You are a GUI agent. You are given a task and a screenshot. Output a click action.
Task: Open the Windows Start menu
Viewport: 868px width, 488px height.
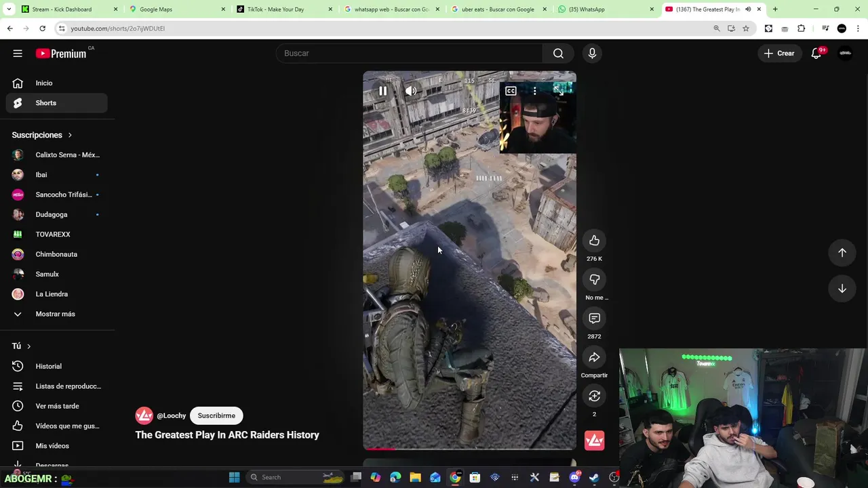[234, 477]
